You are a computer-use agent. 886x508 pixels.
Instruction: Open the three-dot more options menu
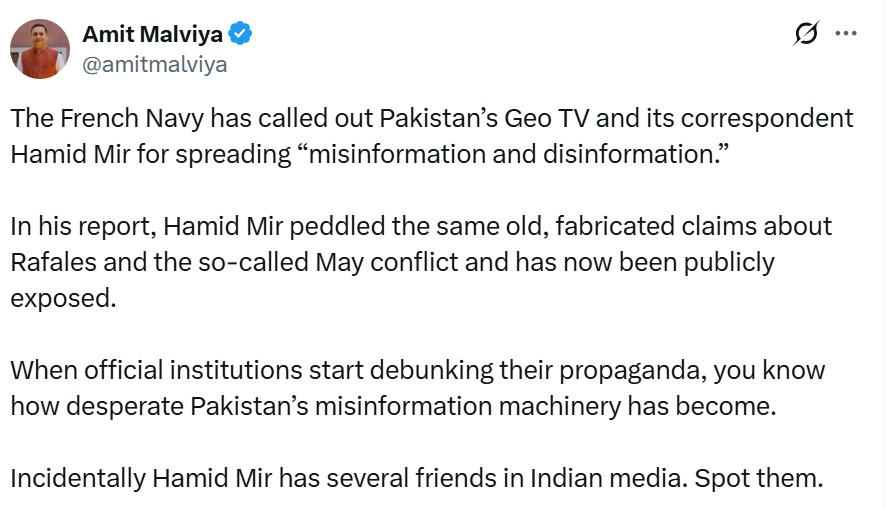coord(846,34)
